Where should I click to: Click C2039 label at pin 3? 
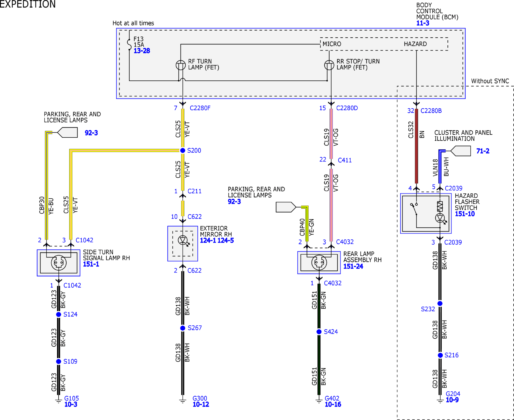(453, 242)
